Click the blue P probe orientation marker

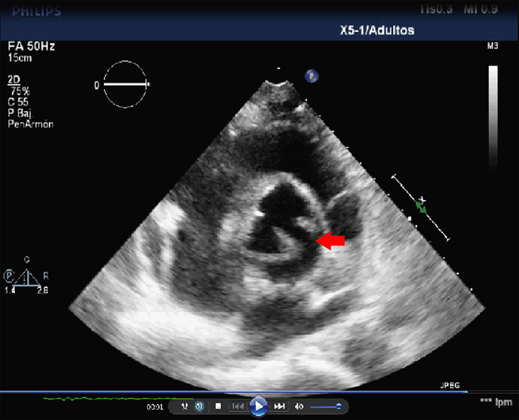point(311,76)
